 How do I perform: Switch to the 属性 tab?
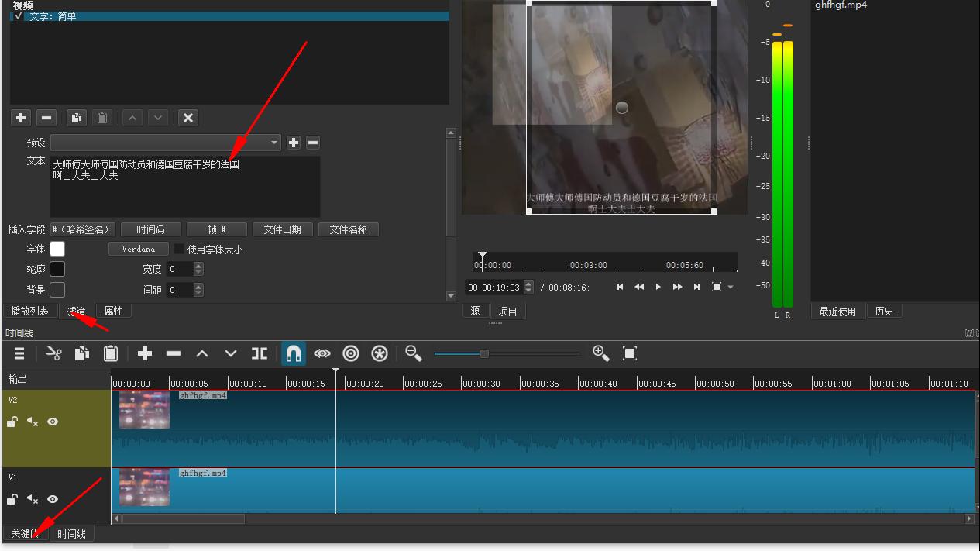pyautogui.click(x=113, y=310)
